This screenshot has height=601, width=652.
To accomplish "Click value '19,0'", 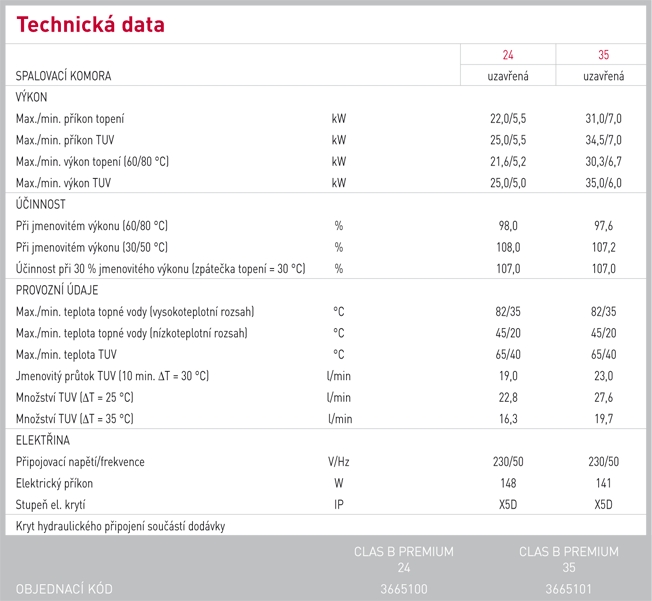I will [508, 376].
